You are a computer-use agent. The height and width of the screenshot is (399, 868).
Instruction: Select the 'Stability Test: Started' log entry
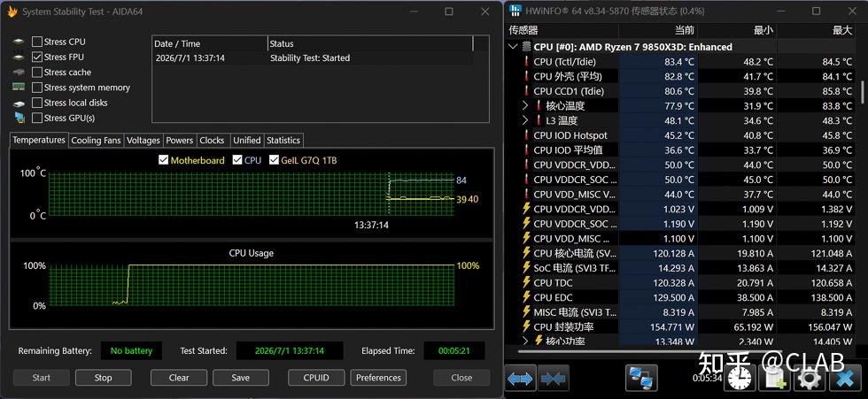click(312, 58)
